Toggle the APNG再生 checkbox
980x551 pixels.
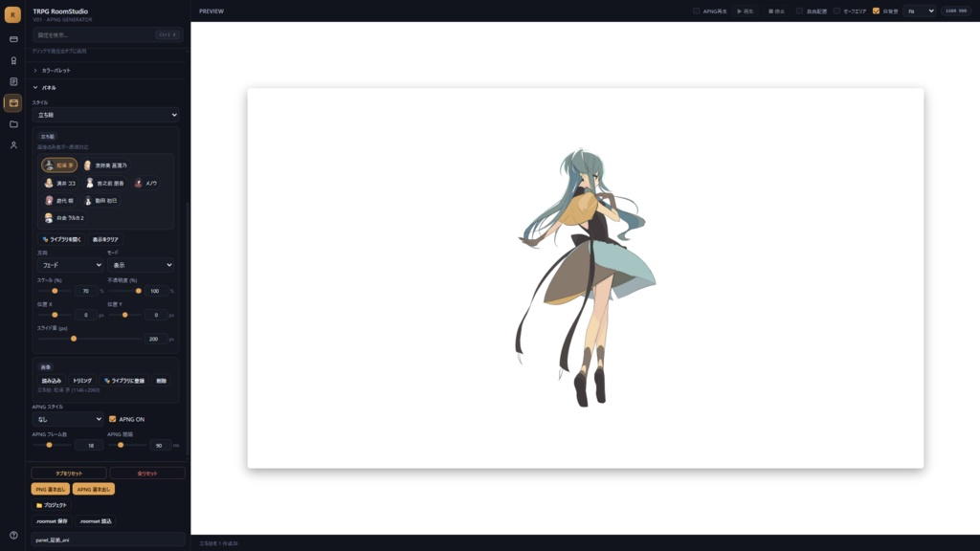click(697, 11)
